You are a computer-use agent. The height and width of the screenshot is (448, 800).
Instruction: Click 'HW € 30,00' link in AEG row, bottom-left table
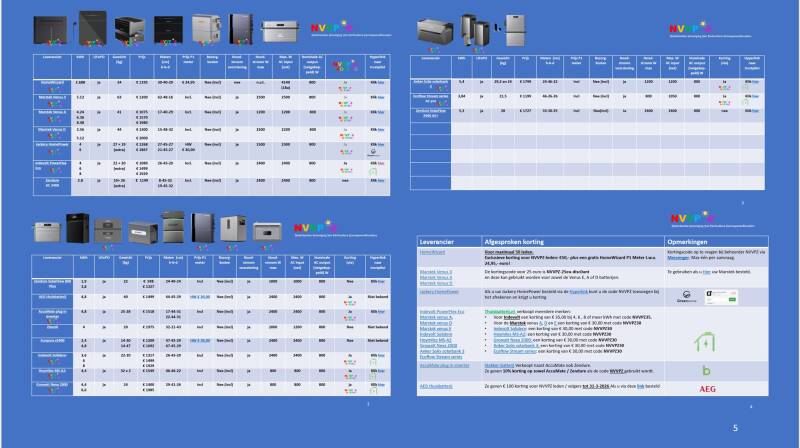200,296
